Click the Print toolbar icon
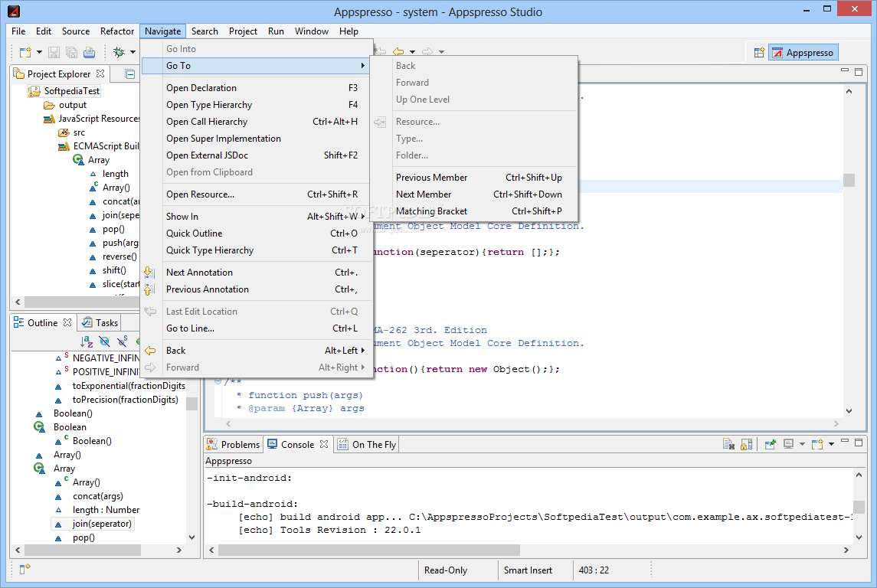Screen dimensions: 877x588 click(89, 53)
